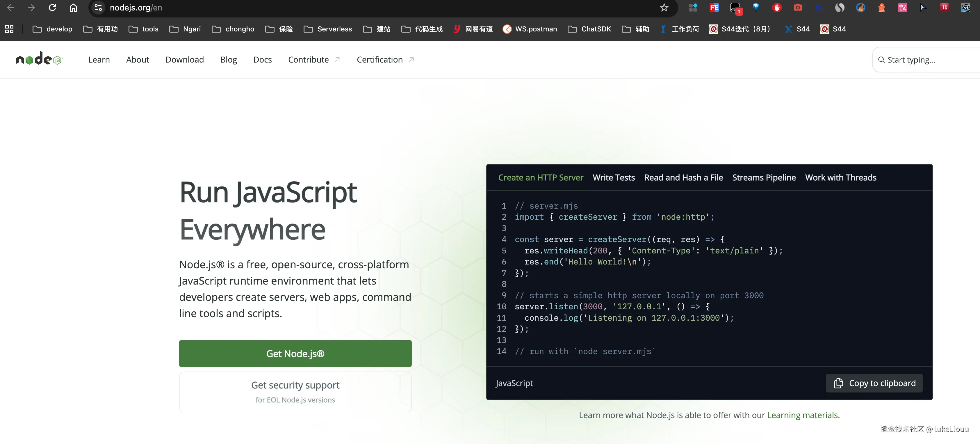Open the WS.postman bookmark icon
Image resolution: width=980 pixels, height=444 pixels.
coord(507,29)
